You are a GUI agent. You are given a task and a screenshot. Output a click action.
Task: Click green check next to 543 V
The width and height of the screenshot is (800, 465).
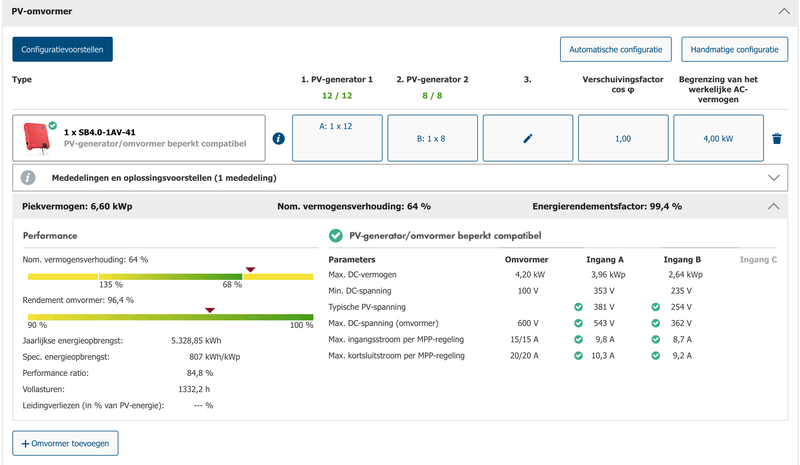[578, 323]
